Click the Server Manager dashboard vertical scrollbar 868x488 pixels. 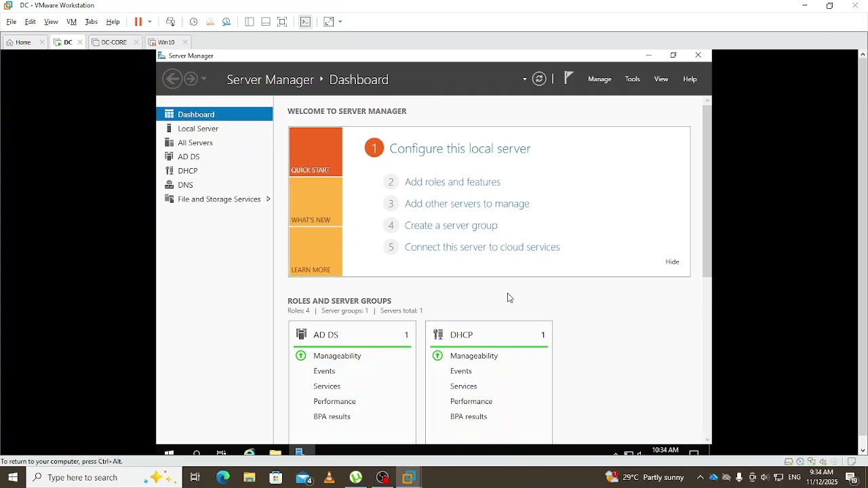[707, 192]
